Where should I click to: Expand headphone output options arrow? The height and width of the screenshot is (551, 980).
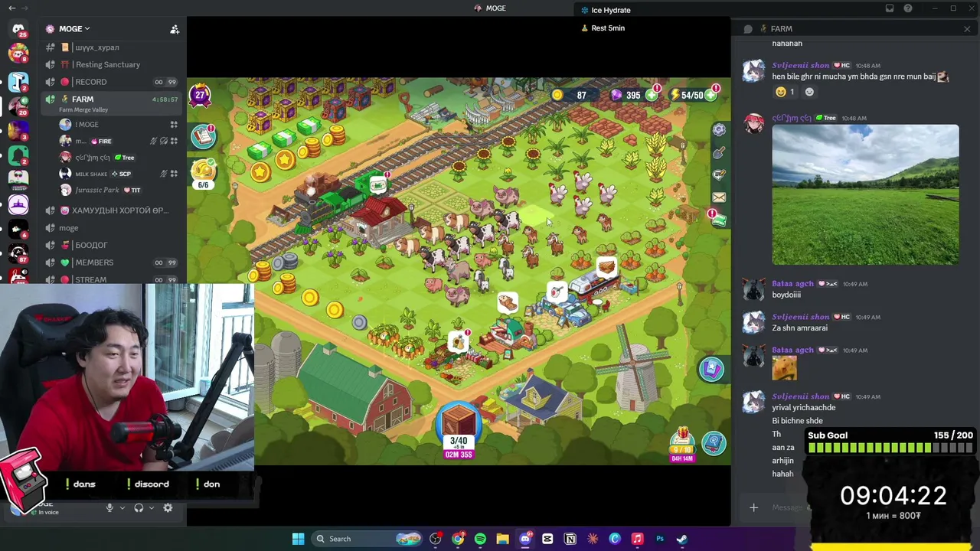tap(152, 508)
